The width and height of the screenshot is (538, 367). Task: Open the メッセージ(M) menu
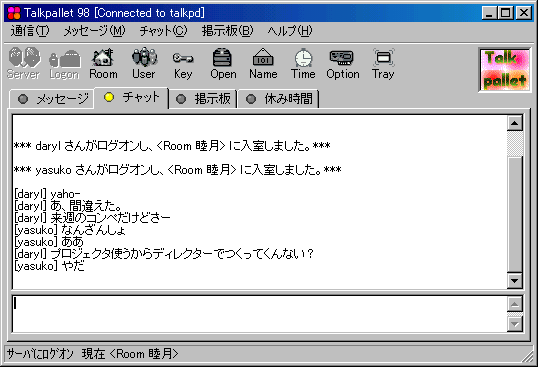(x=94, y=31)
